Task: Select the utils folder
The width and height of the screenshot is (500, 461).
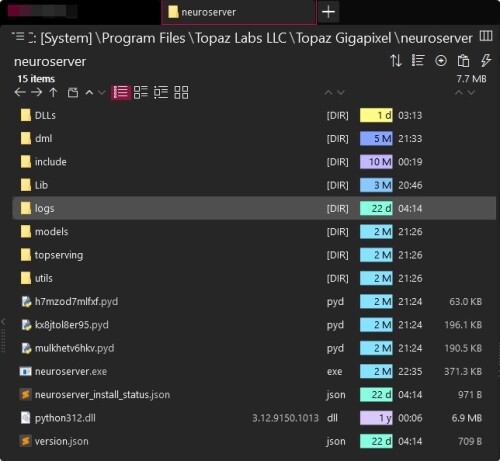Action: point(254,278)
